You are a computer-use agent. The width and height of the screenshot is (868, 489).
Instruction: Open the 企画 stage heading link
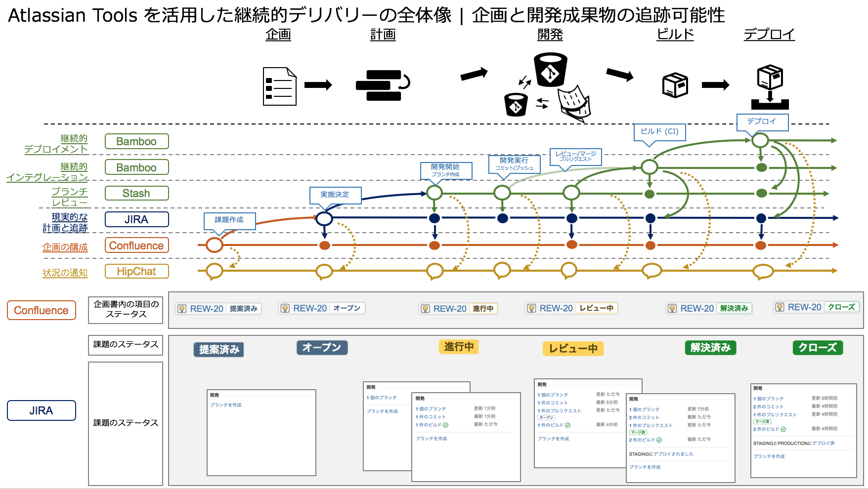coord(278,35)
